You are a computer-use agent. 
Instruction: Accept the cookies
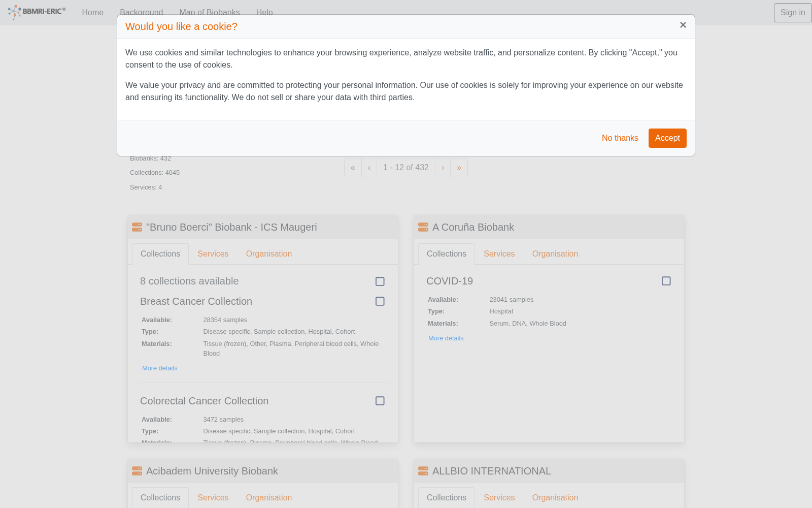[x=667, y=138]
